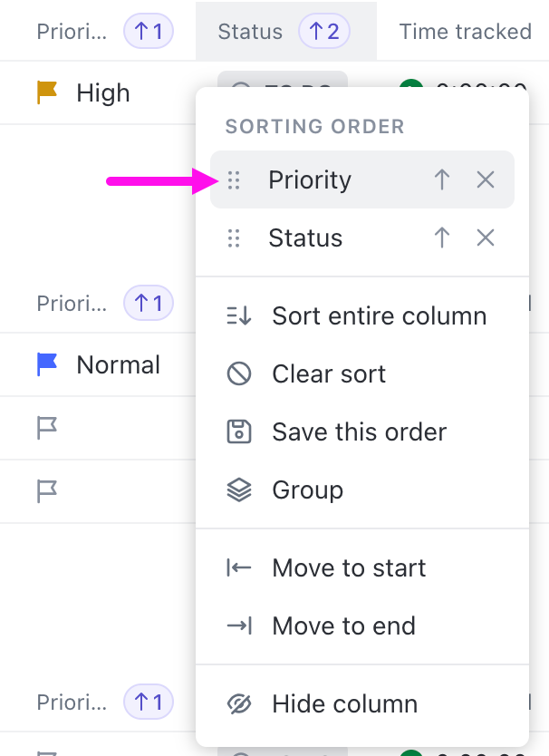The width and height of the screenshot is (549, 756).
Task: Select the Group option
Action: tap(307, 490)
